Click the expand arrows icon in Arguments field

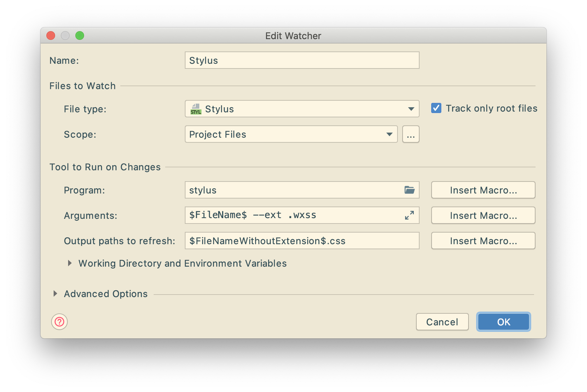[409, 215]
